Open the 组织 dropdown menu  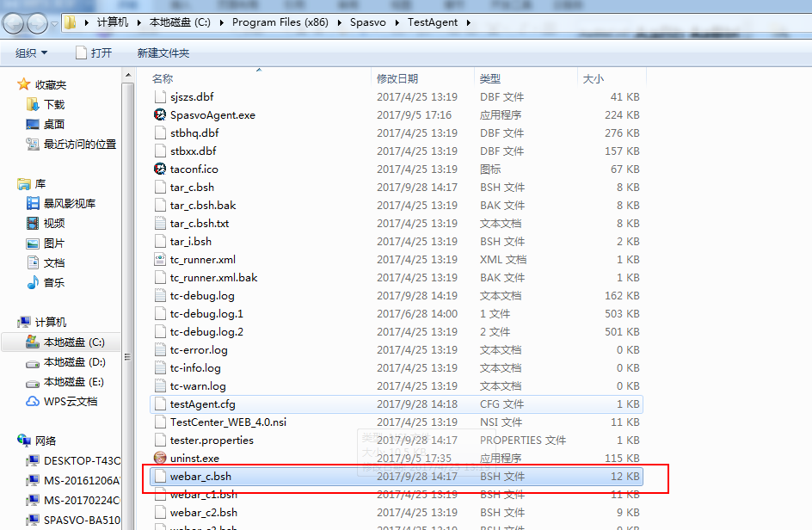click(x=31, y=52)
